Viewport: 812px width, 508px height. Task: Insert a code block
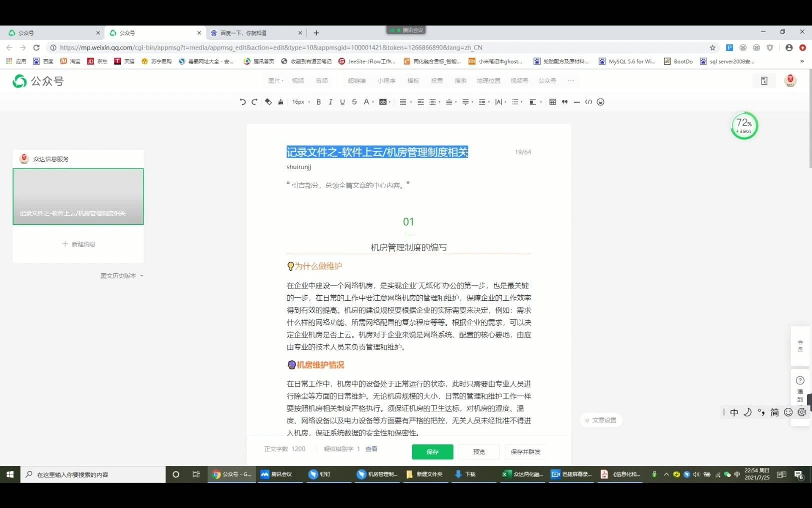click(x=588, y=102)
